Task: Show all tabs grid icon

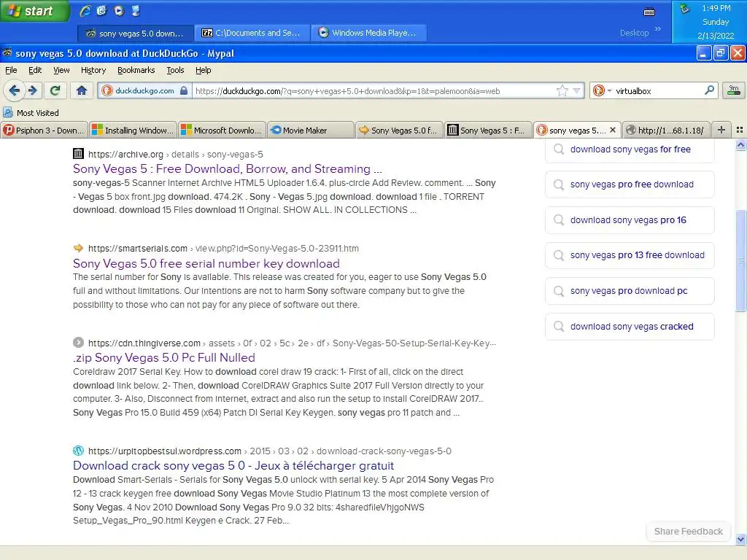Action: coord(740,130)
